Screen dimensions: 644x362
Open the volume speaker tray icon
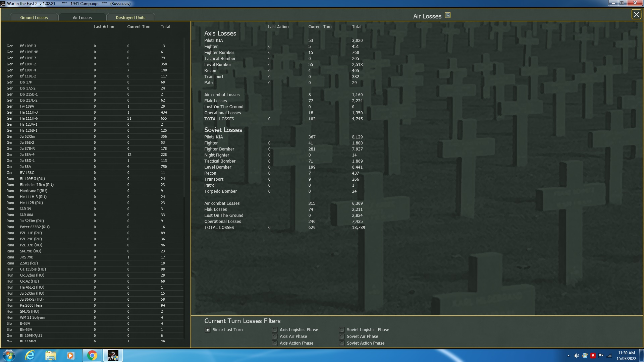(577, 356)
